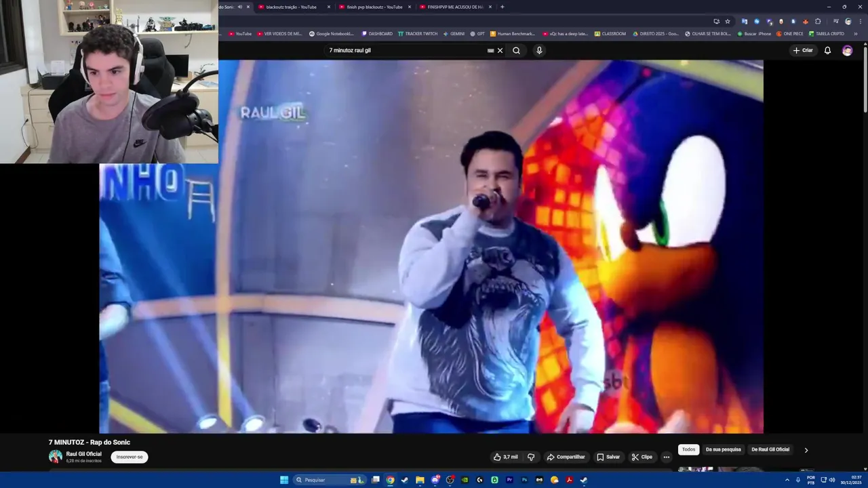Screen dimensions: 868x488
Task: Open the YouTube account avatar menu
Action: pos(847,50)
